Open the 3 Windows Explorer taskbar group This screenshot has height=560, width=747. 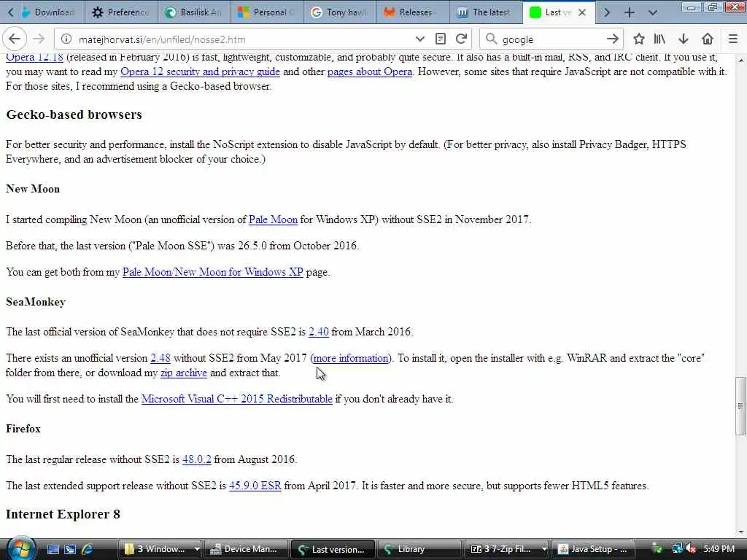coord(160,550)
